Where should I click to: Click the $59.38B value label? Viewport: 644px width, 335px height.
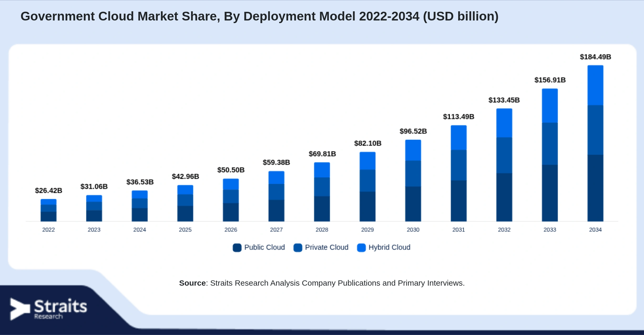coord(276,163)
